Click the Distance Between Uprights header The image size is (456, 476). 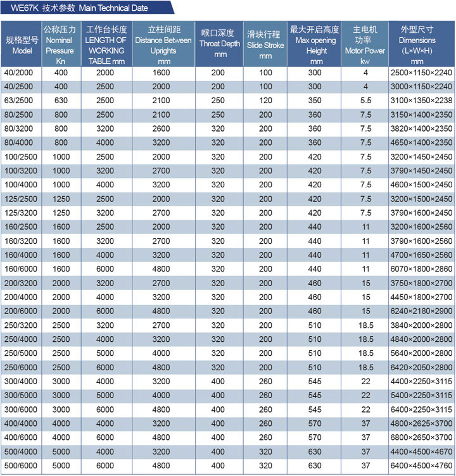coord(162,44)
